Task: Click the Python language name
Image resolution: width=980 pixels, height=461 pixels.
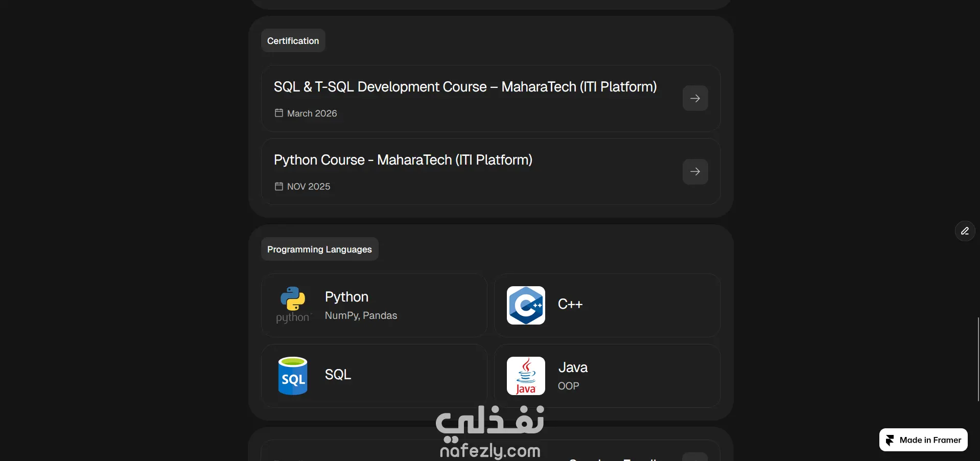Action: [346, 297]
